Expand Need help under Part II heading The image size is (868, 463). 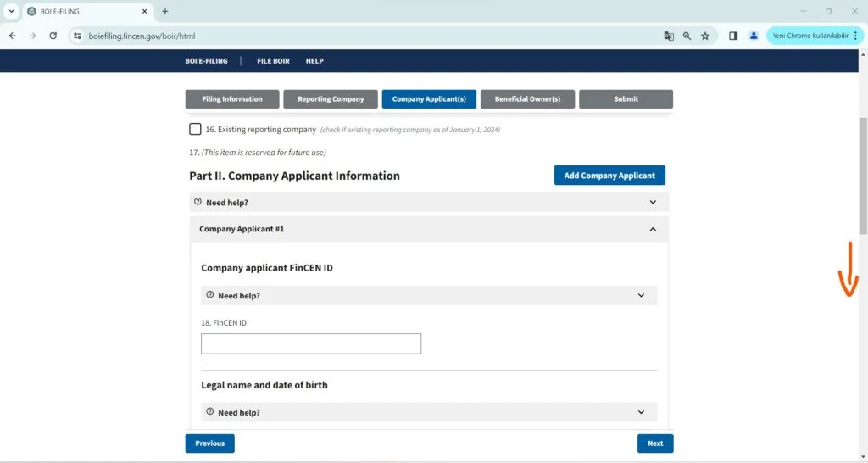pyautogui.click(x=429, y=202)
